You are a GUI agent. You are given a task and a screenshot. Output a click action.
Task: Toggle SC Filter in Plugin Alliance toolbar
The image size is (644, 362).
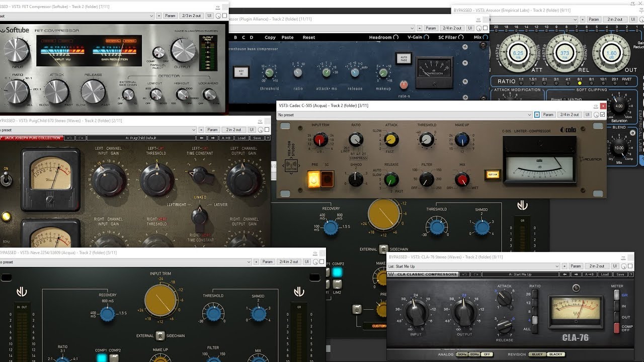(x=450, y=37)
